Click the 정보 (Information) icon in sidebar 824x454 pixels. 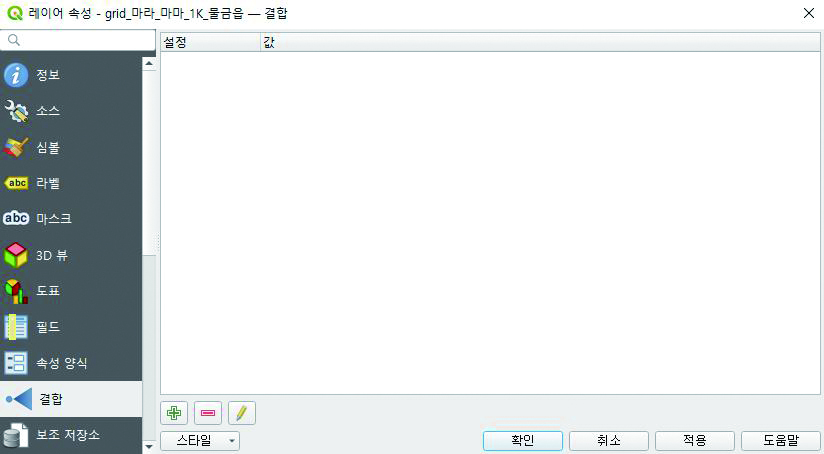pyautogui.click(x=17, y=75)
